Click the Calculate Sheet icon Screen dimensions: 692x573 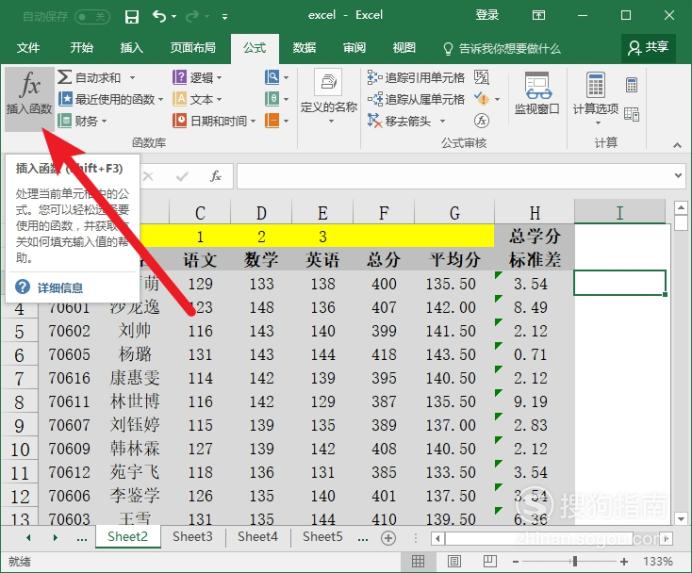point(632,114)
